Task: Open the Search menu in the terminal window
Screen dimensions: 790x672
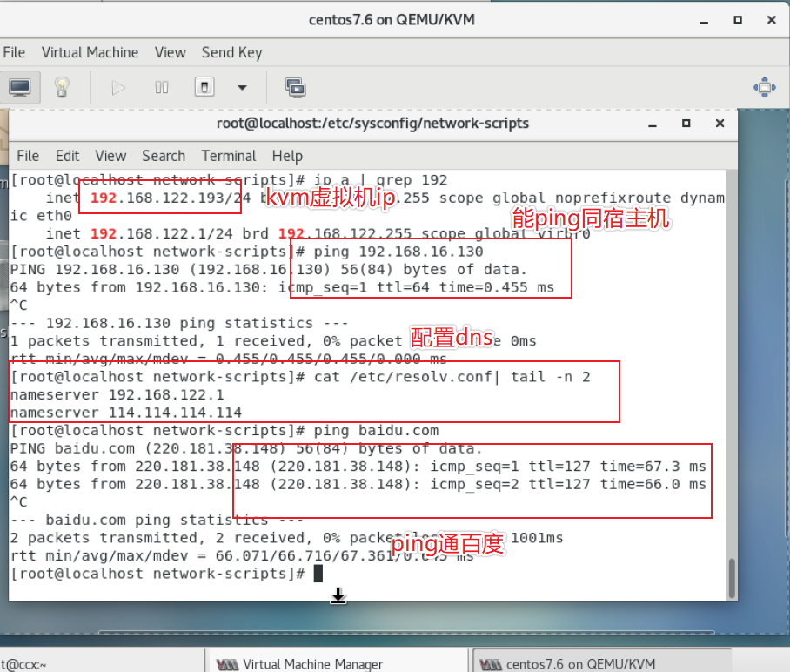Action: (x=164, y=156)
